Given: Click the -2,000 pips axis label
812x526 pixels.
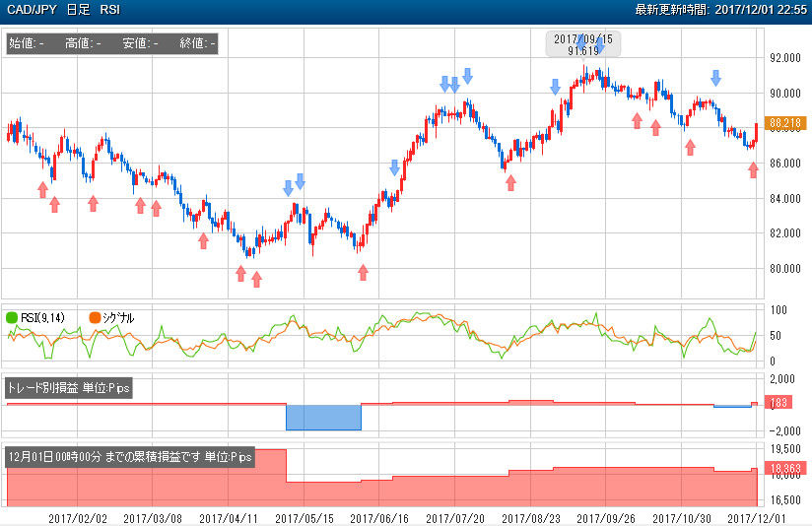Looking at the screenshot, I should (x=785, y=430).
